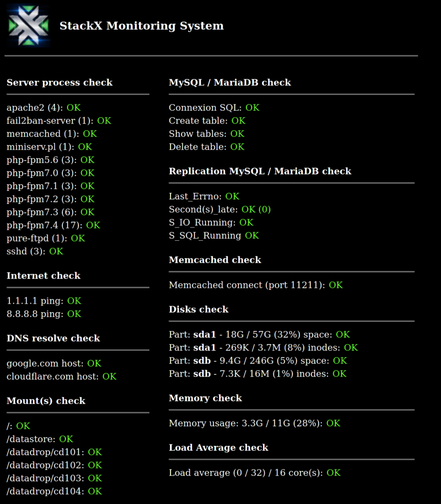
Task: Select the /datastore mount status
Action: coord(40,439)
